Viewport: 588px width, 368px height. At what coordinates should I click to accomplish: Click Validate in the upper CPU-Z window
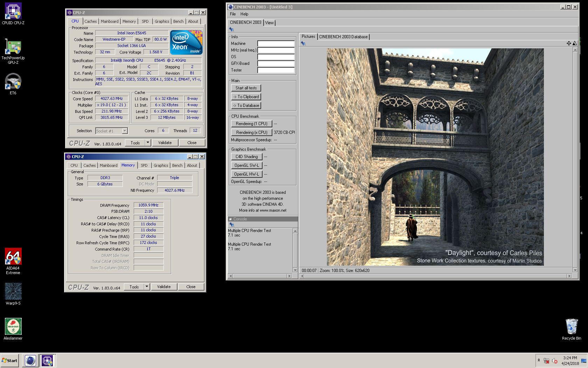coord(165,143)
